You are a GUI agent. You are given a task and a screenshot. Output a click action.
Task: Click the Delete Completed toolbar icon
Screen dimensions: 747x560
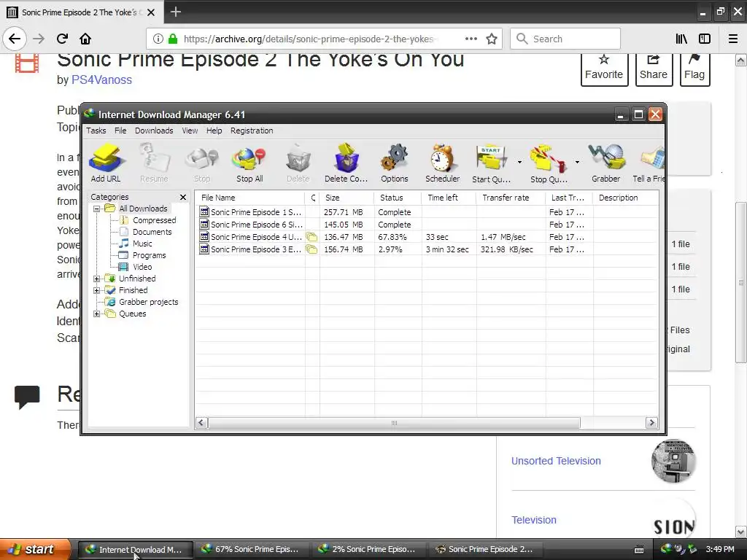point(347,163)
